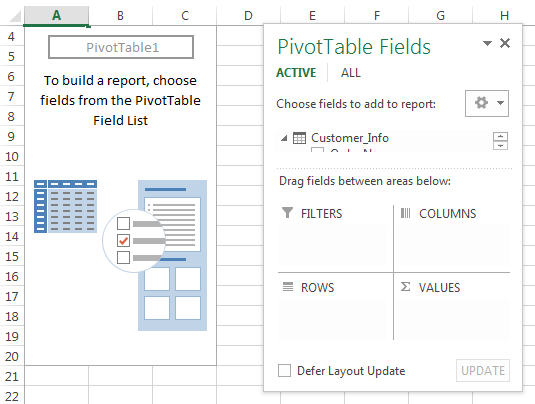Select row 10 header
This screenshot has height=404, width=535.
click(12, 156)
